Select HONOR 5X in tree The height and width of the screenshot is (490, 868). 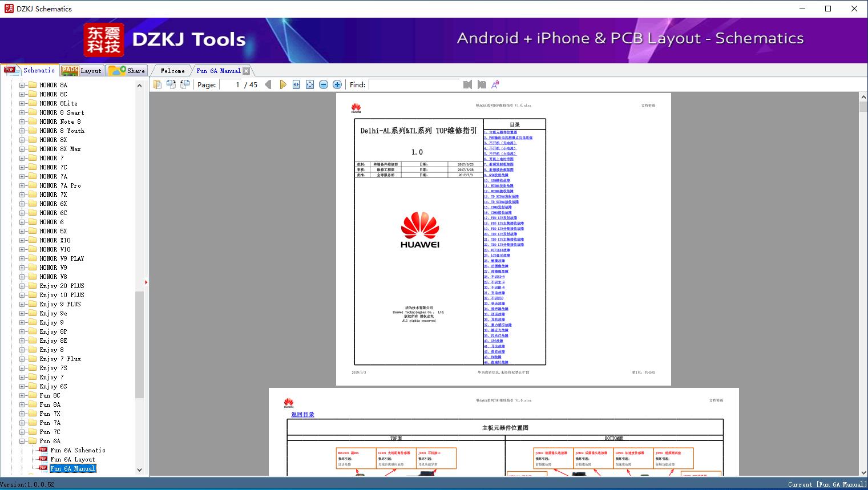tap(53, 231)
